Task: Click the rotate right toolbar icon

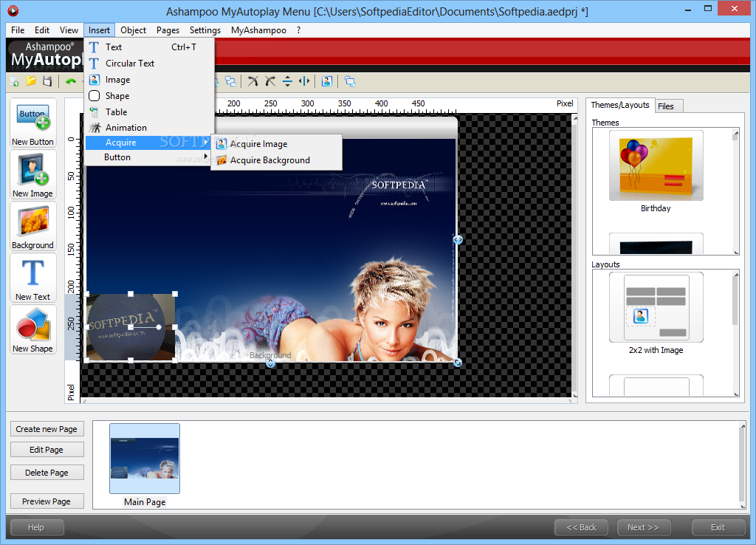Action: coord(270,81)
